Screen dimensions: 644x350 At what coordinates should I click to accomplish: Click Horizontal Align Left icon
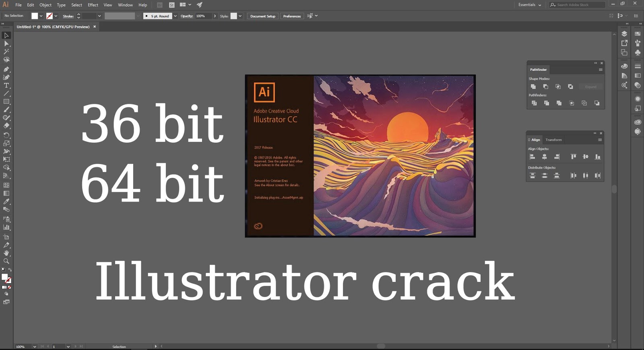532,156
